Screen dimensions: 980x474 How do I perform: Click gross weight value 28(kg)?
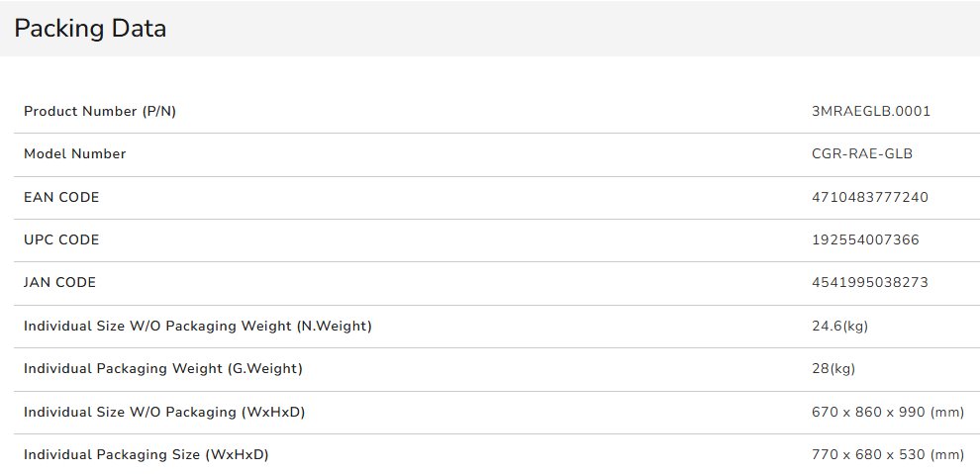pos(833,368)
